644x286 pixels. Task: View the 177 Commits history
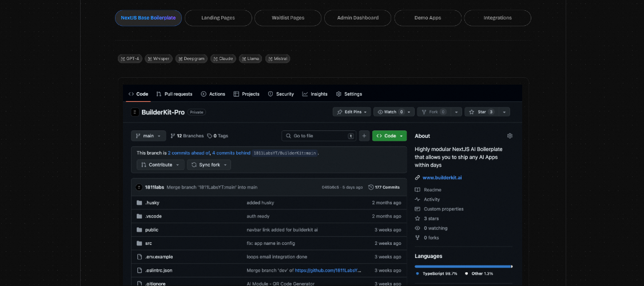click(x=384, y=188)
